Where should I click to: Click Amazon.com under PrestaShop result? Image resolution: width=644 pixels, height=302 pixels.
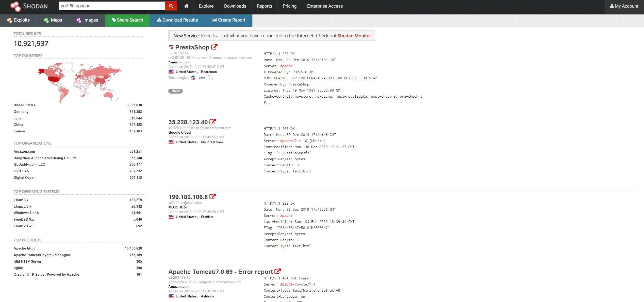(179, 62)
